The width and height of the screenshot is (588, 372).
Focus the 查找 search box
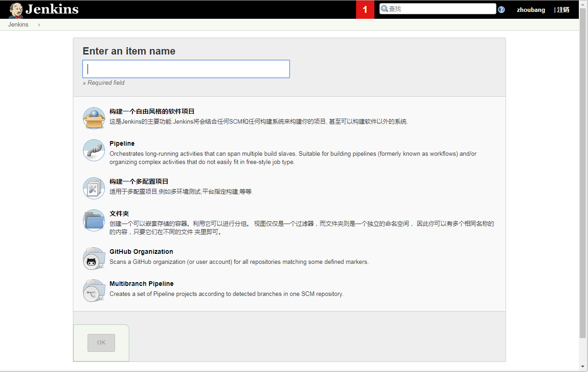[x=438, y=9]
